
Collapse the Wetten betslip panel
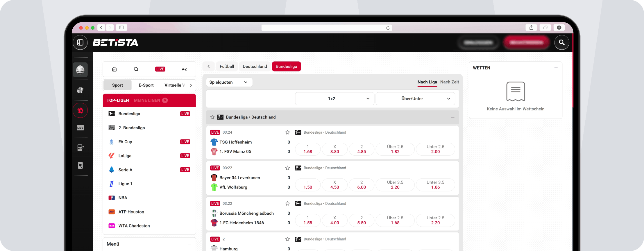click(556, 68)
